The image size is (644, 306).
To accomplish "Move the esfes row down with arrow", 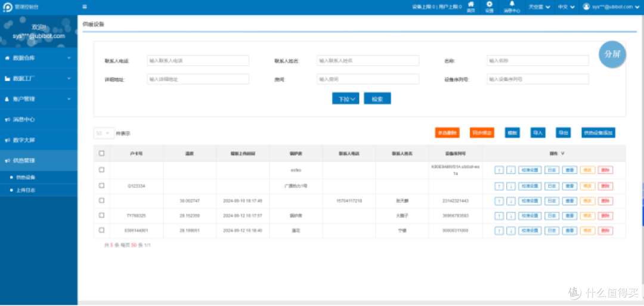I will click(x=510, y=170).
